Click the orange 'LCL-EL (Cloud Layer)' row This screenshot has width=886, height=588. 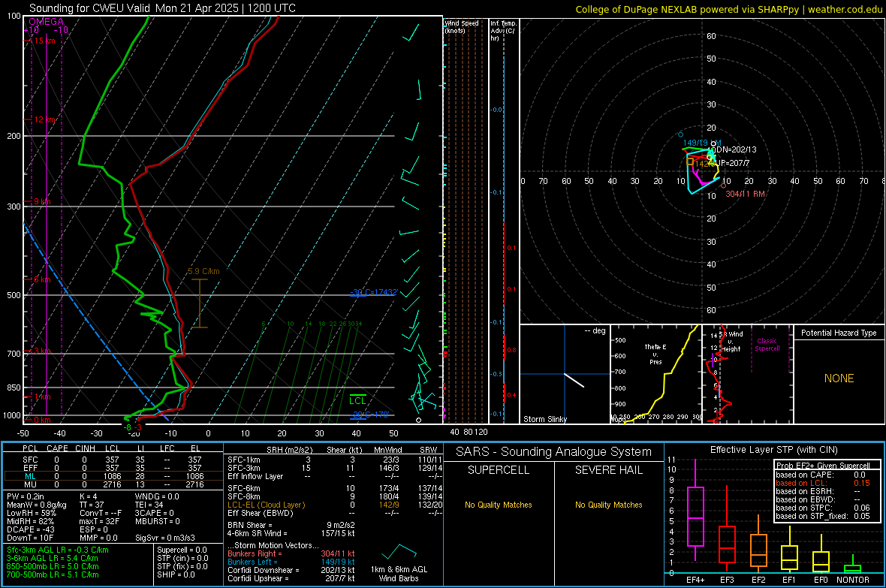[x=333, y=505]
